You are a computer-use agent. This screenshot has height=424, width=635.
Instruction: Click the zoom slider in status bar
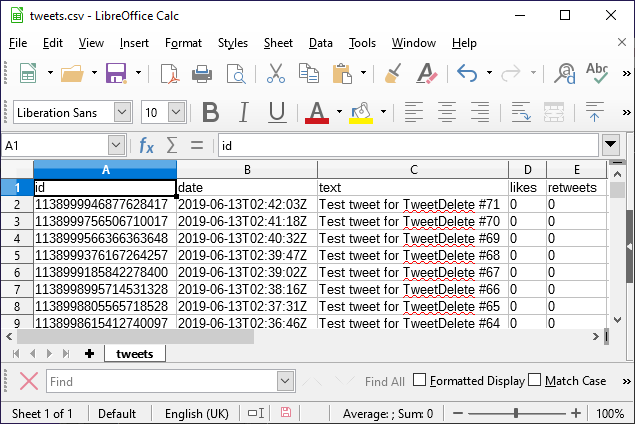[516, 413]
